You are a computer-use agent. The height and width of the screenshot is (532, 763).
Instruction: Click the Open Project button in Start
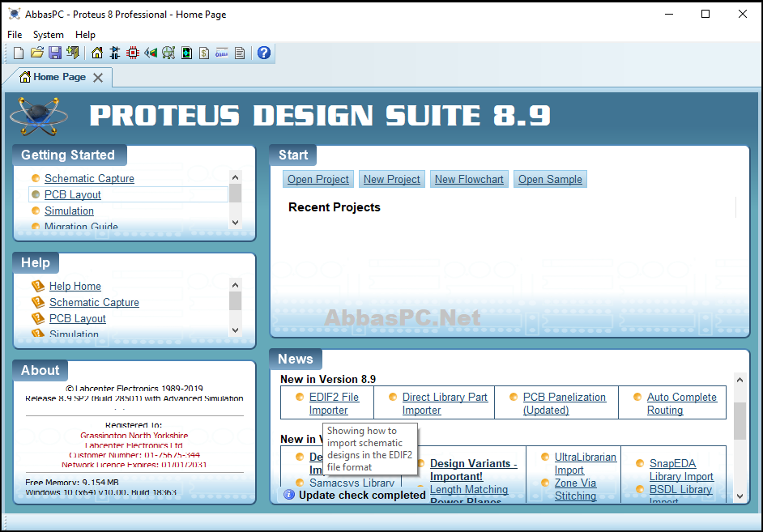point(318,179)
